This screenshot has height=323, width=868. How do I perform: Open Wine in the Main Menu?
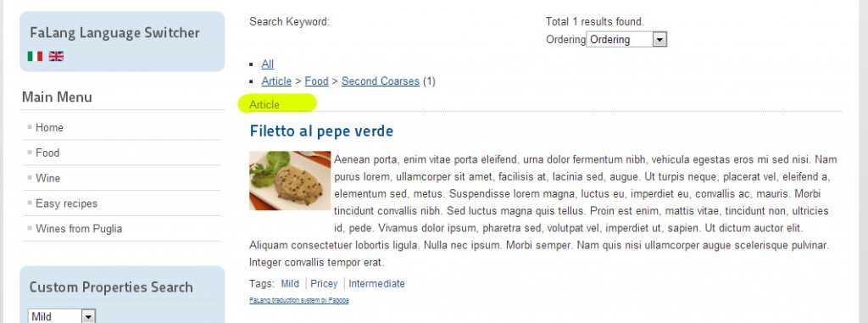47,178
